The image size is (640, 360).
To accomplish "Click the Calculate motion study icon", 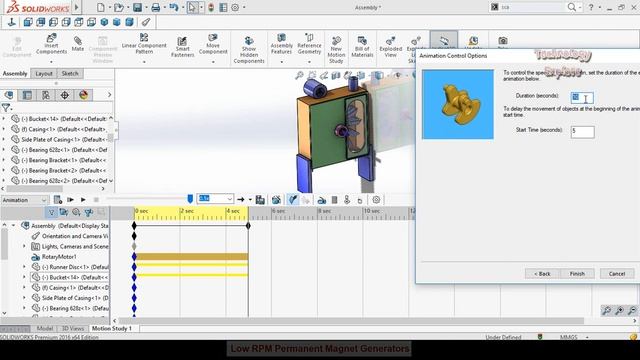I will 58,200.
